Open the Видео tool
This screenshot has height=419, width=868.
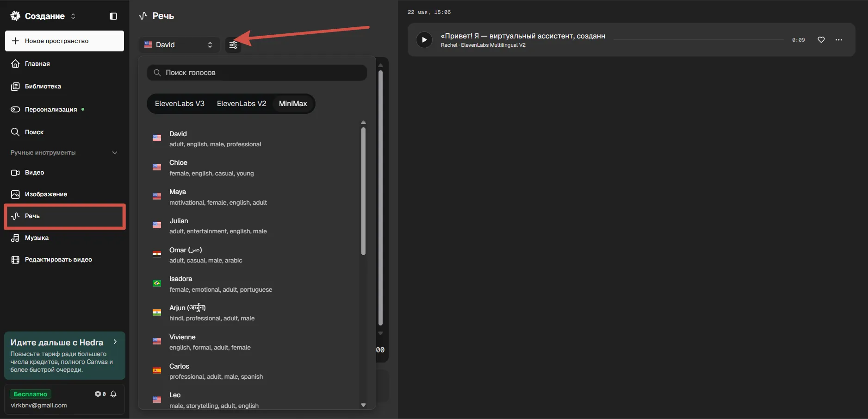[x=64, y=172]
